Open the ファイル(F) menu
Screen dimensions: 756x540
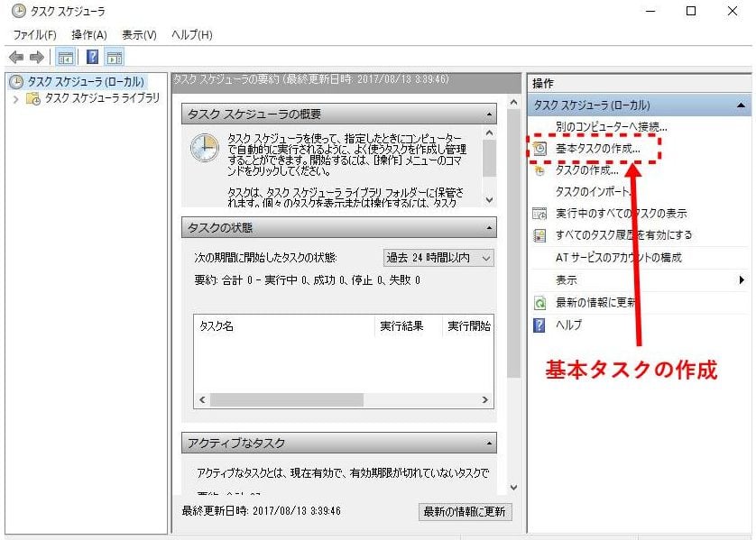tap(35, 34)
